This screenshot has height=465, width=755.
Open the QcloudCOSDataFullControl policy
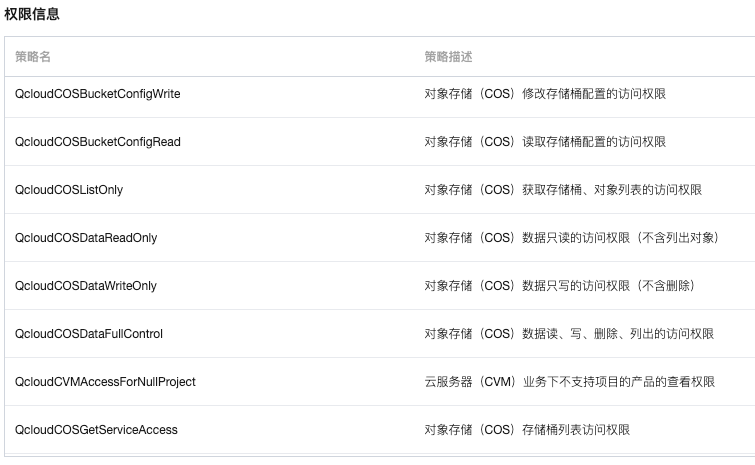tap(89, 334)
